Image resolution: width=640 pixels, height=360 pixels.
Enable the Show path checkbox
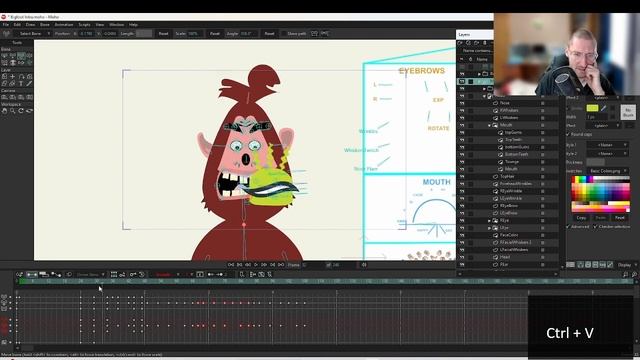point(283,33)
